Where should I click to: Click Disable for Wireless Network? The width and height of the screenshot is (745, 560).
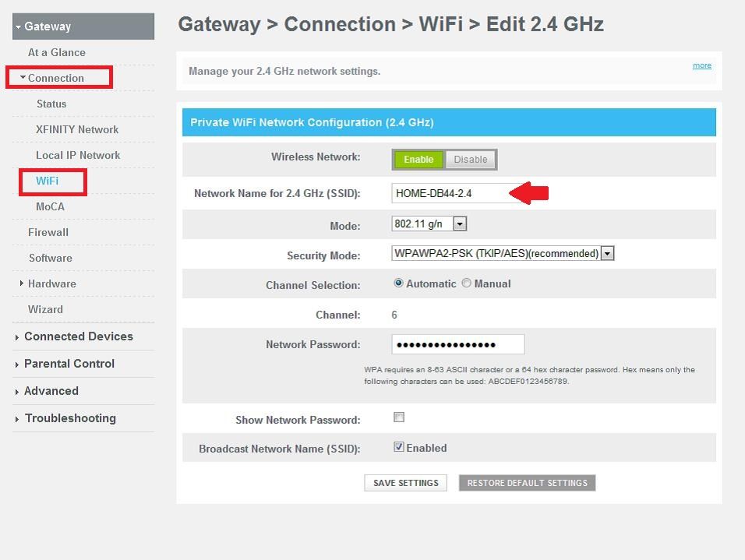click(471, 160)
